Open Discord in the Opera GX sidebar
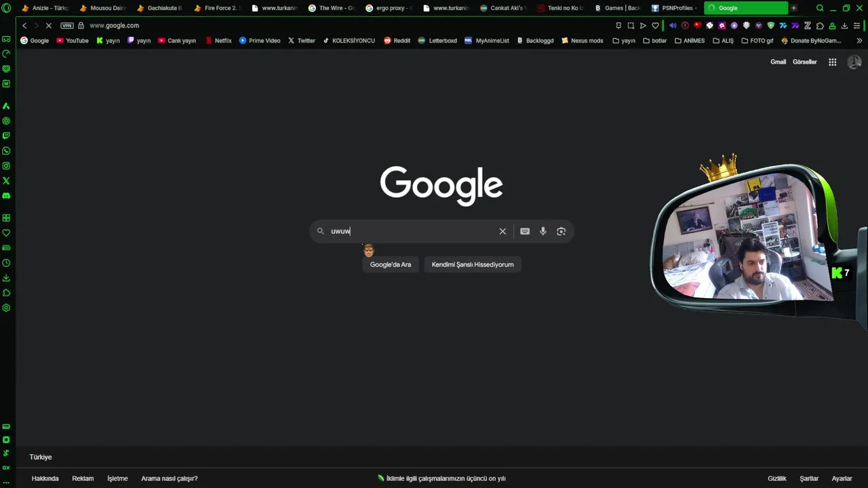This screenshot has width=868, height=488. coord(6,196)
